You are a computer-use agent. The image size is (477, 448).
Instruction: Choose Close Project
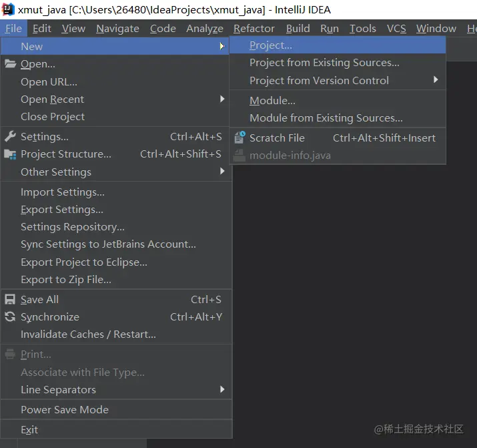[115, 117]
